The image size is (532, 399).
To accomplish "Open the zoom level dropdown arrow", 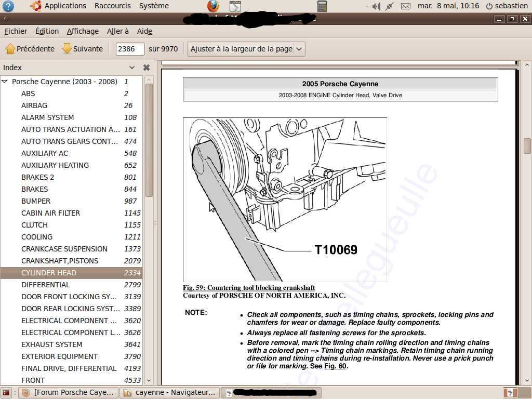I will pos(299,49).
